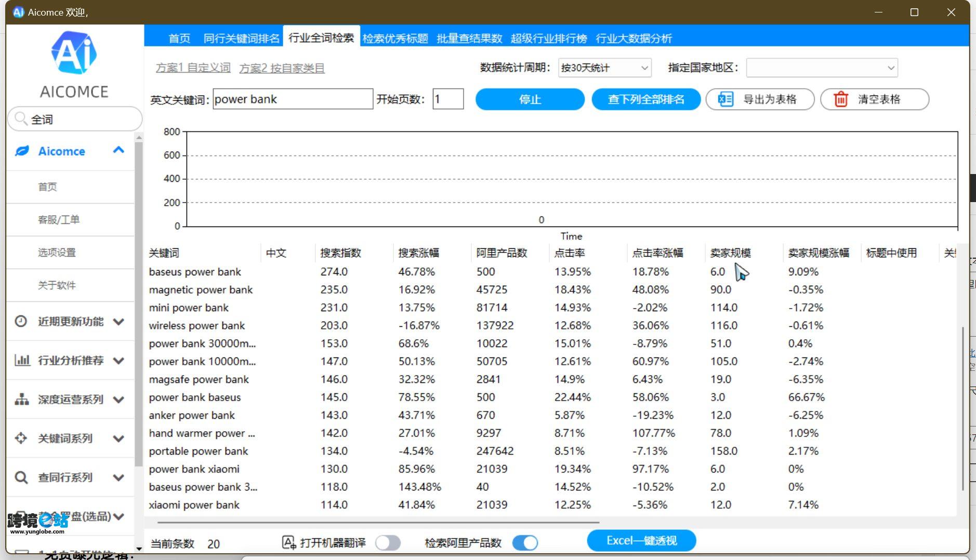Click the Excel一键透视 button
Viewport: 976px width, 560px height.
641,540
